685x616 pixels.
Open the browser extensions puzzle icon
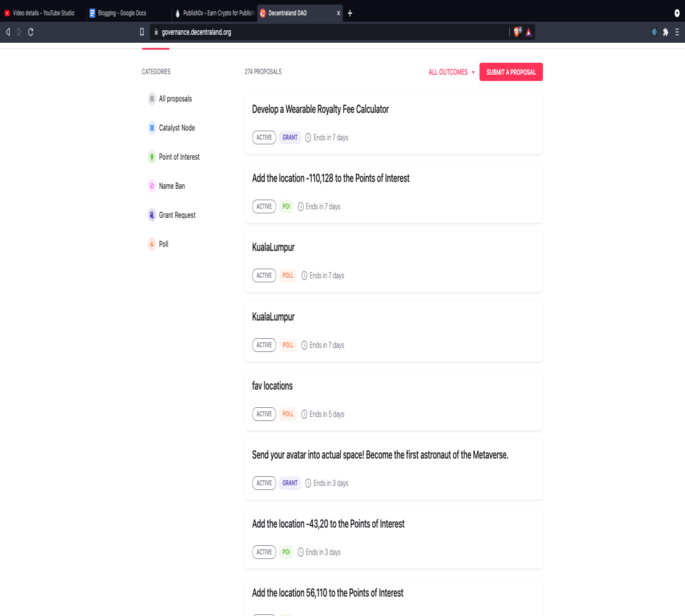(666, 32)
